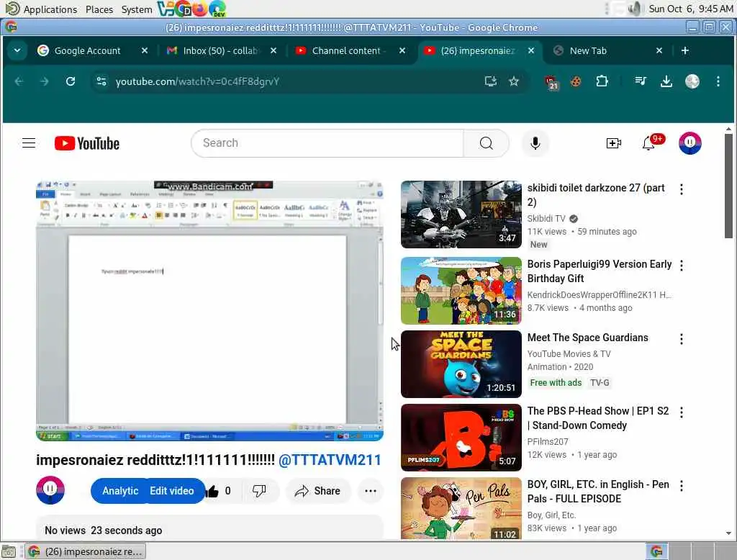737x560 pixels.
Task: Open the System menu
Action: point(137,9)
